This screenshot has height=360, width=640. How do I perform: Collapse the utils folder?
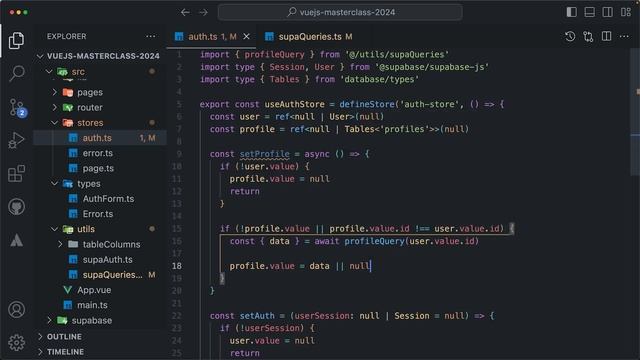click(55, 229)
